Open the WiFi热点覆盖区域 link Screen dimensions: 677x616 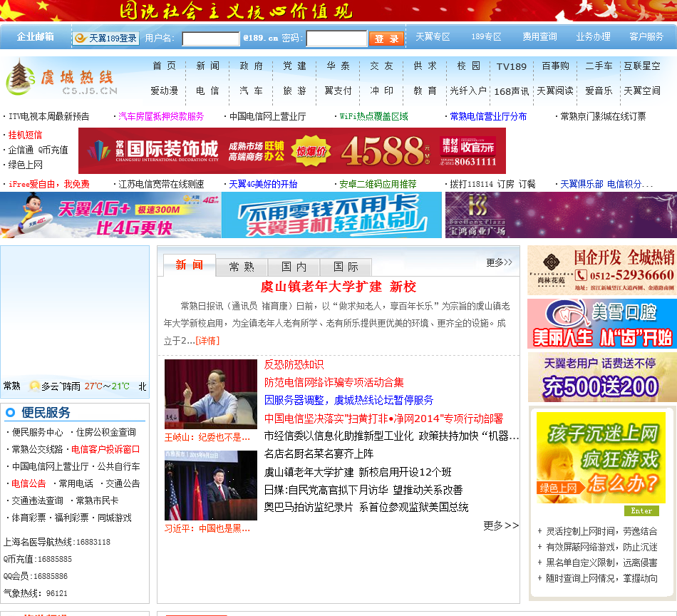pyautogui.click(x=373, y=117)
